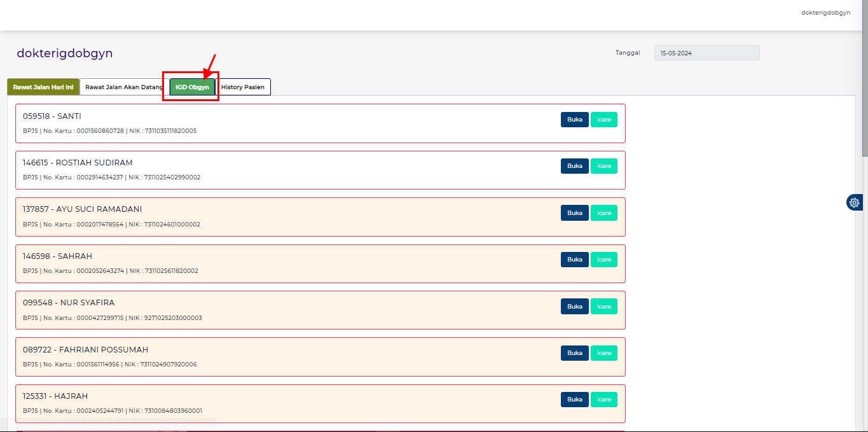The height and width of the screenshot is (432, 868).
Task: Click the Tanggal date field
Action: [x=706, y=53]
